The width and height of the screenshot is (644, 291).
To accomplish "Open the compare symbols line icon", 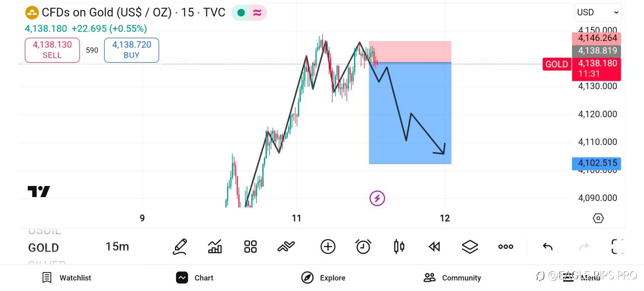I will pyautogui.click(x=286, y=246).
